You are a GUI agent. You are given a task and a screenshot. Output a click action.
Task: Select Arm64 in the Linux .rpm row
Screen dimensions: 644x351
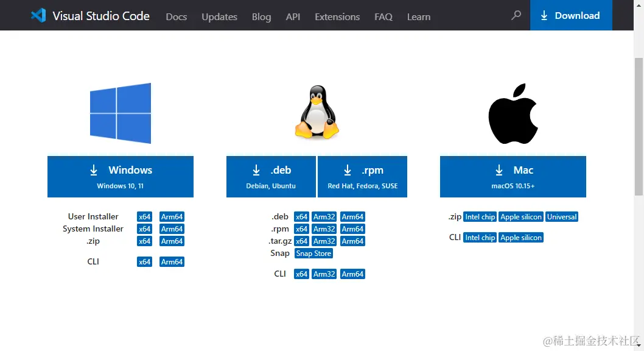click(x=352, y=229)
